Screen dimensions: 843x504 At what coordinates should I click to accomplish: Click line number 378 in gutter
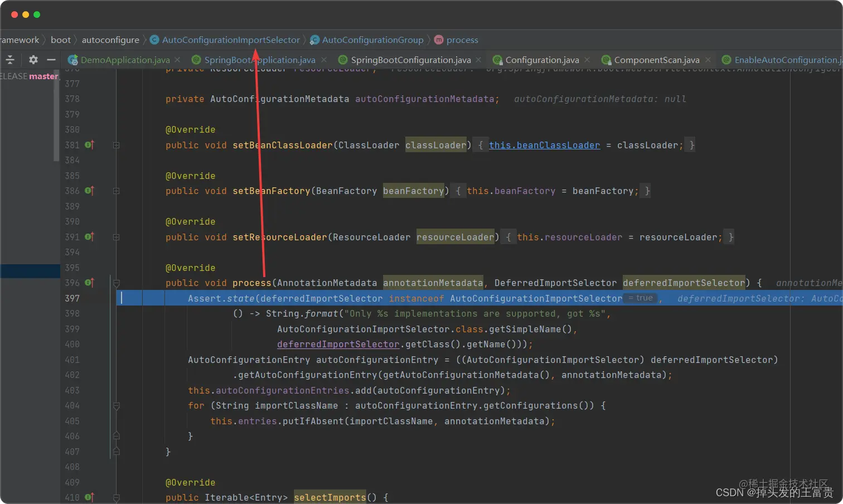point(72,99)
